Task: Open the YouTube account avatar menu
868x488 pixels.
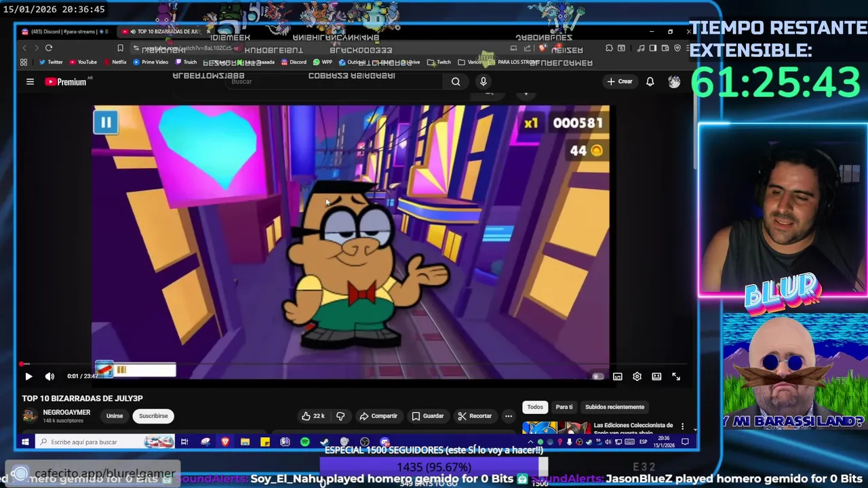Action: [x=674, y=82]
